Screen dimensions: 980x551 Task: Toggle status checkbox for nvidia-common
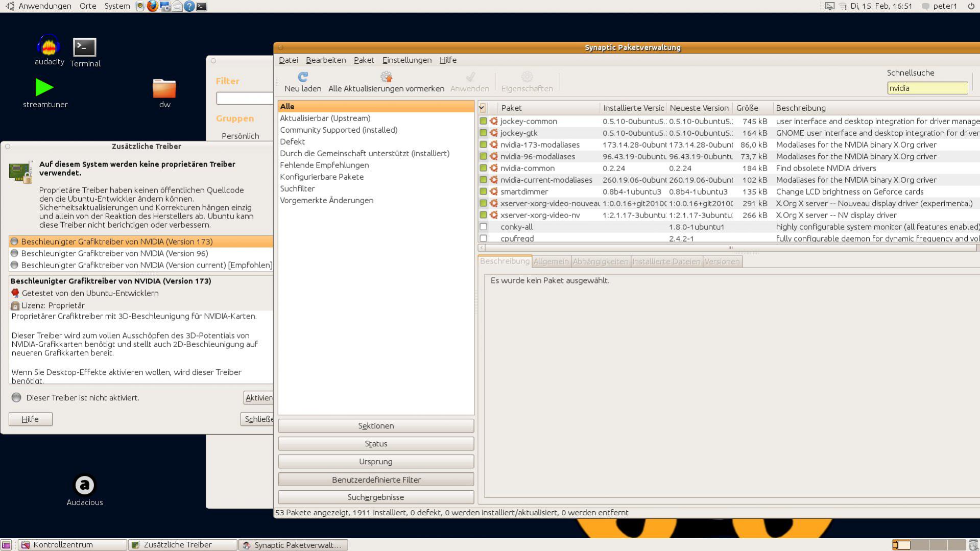click(x=483, y=168)
